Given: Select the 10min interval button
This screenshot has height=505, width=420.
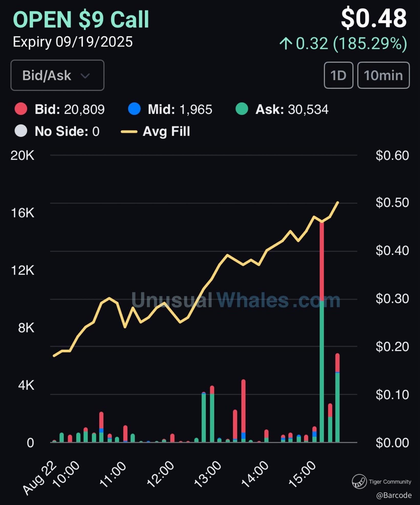Looking at the screenshot, I should (x=383, y=75).
